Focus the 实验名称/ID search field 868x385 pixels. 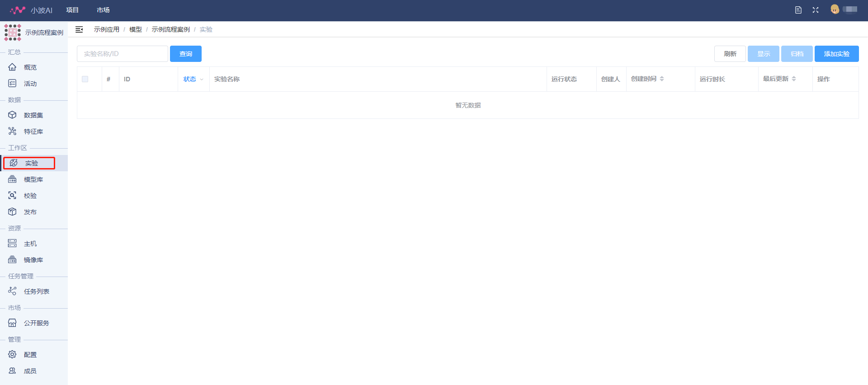click(123, 54)
